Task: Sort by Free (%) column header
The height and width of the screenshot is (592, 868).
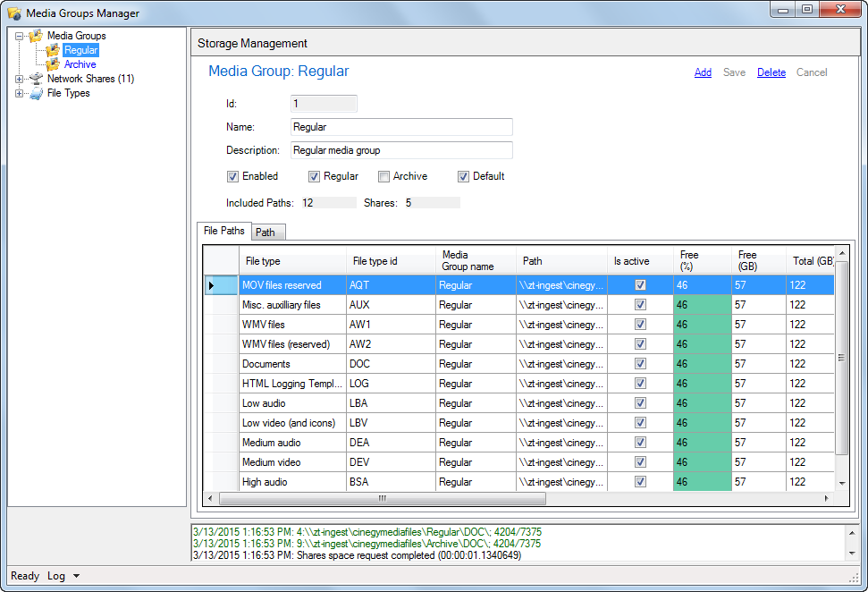Action: click(x=703, y=261)
